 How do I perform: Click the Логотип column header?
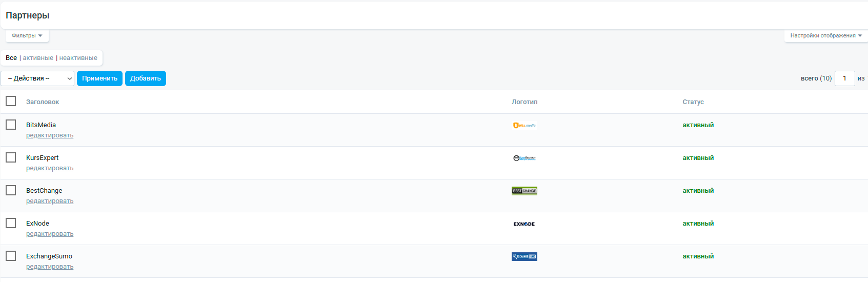tap(524, 102)
